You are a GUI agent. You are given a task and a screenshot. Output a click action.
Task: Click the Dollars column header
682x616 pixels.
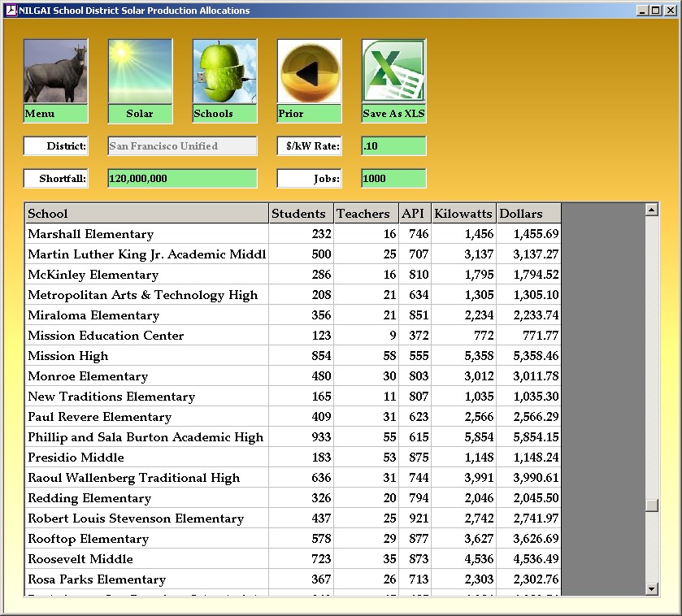528,214
